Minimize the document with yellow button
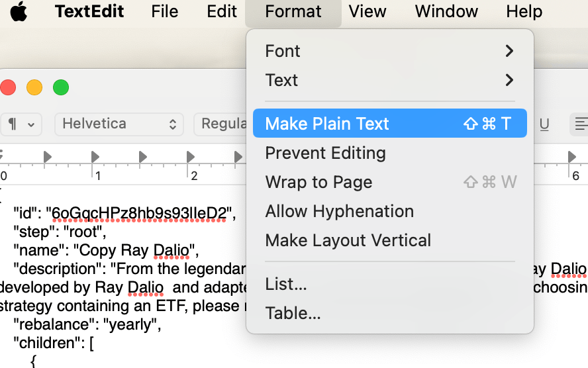Screen dimensions: 588x368 [34, 87]
